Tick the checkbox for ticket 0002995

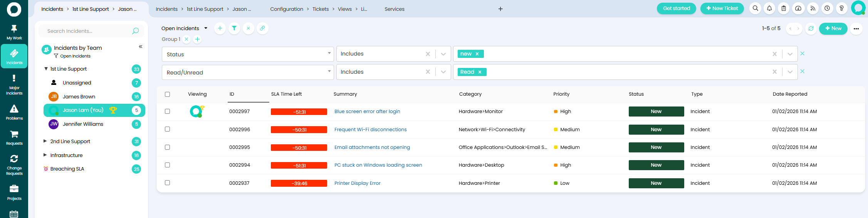[x=167, y=147]
